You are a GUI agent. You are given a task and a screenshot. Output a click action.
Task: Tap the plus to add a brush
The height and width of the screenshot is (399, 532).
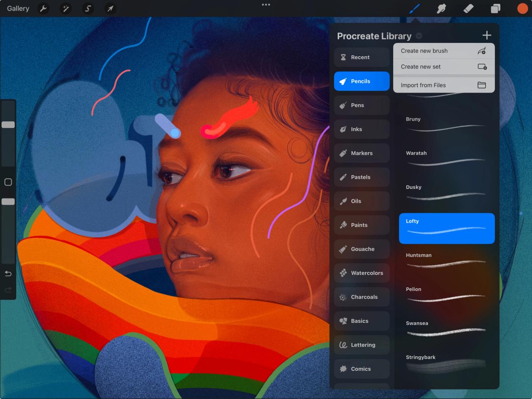pos(486,35)
